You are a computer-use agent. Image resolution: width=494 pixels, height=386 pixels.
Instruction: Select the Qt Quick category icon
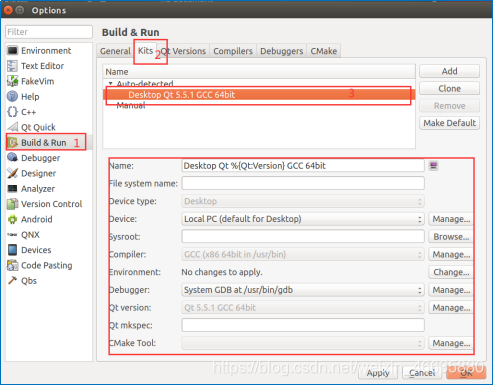coord(12,127)
